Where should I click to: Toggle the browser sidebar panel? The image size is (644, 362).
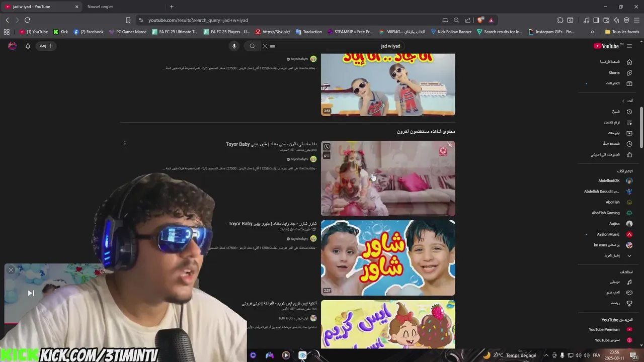pos(596,20)
